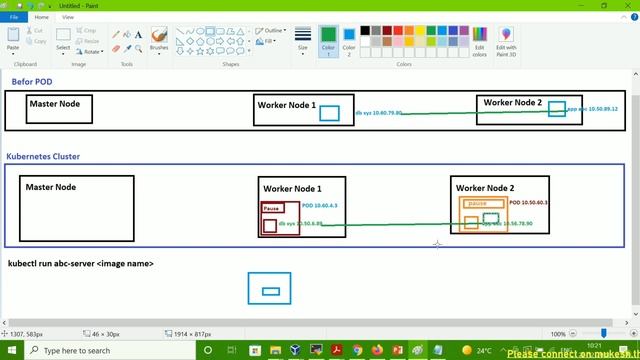
Task: Open Edit with Paint 3D
Action: coord(506,42)
